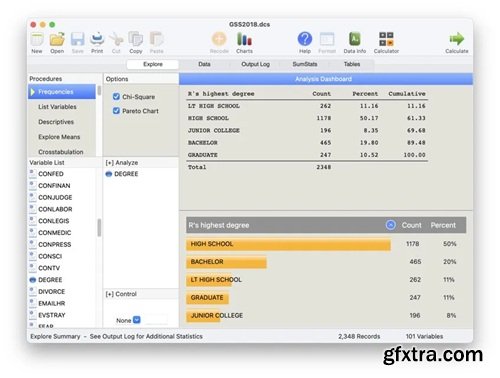Screen dimensions: 500x378
Task: Click the New document toolbar icon
Action: (x=37, y=39)
